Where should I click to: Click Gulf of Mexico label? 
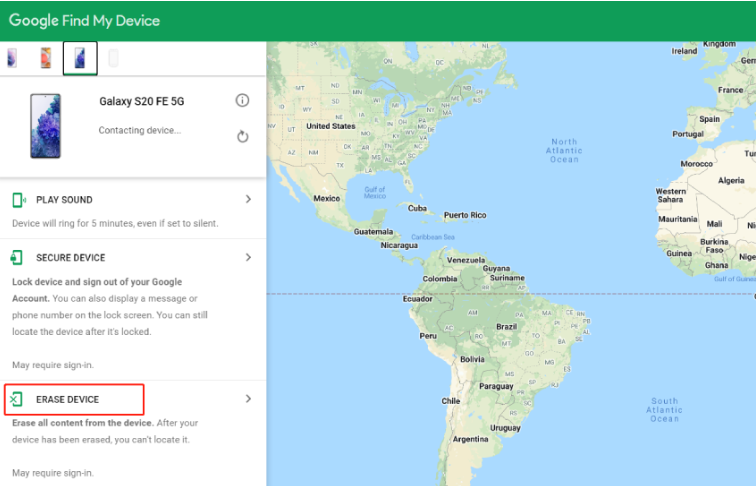[x=375, y=193]
